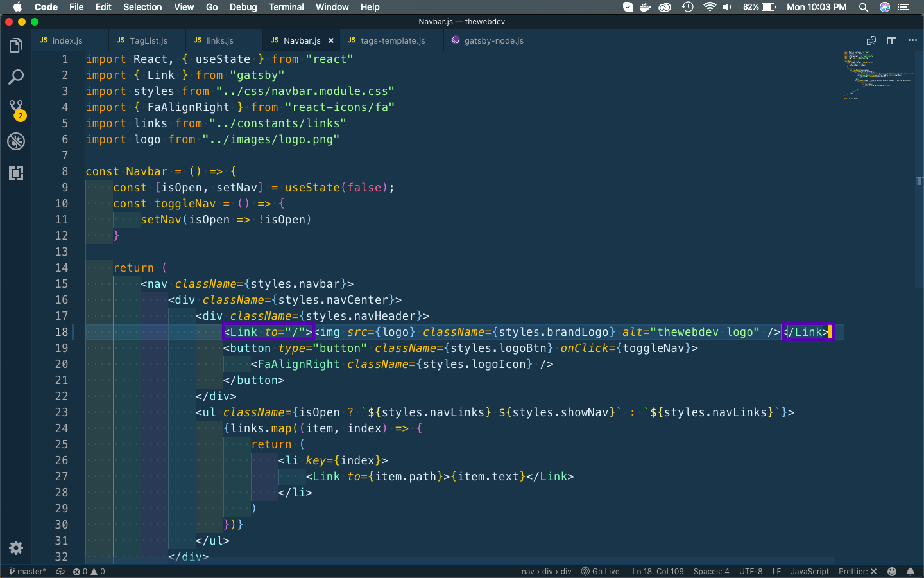Open the Code application menu

coord(46,7)
